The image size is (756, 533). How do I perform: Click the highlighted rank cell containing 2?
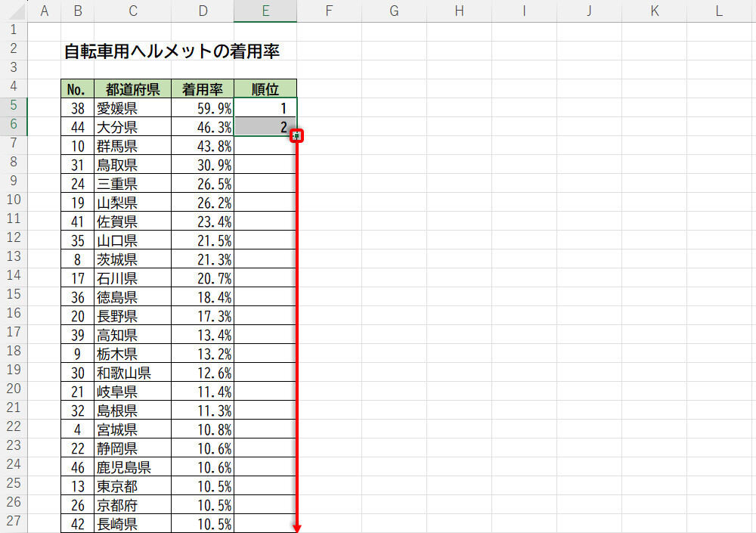[x=265, y=127]
